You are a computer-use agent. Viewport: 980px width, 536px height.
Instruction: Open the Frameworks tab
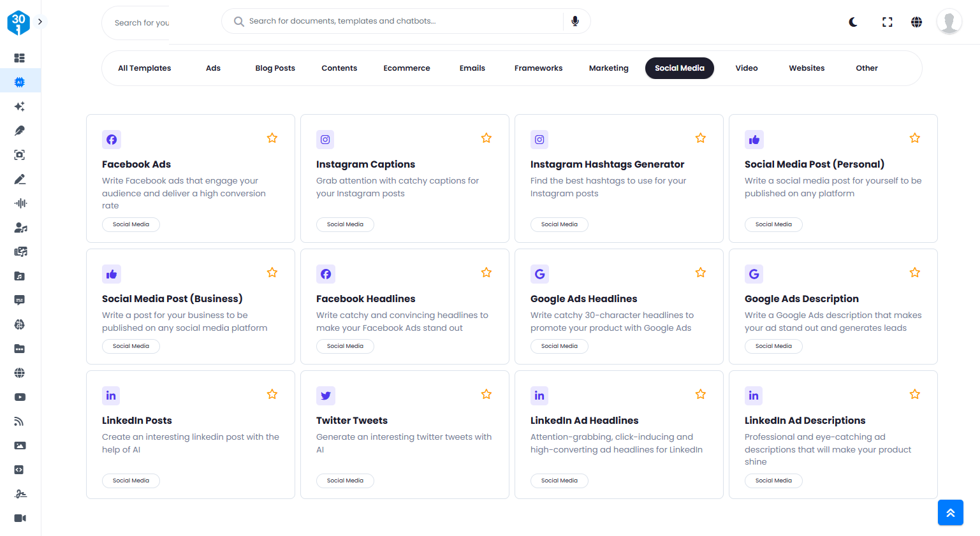(x=539, y=68)
